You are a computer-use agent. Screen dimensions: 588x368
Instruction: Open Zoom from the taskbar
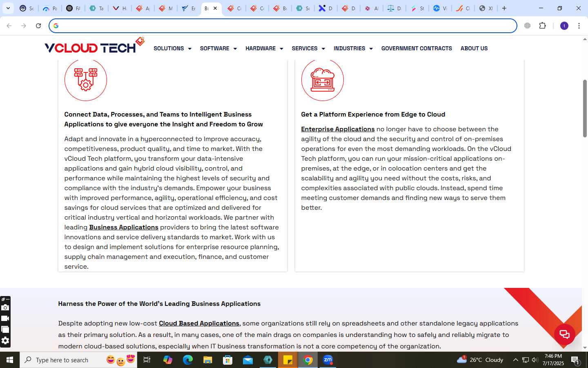point(328,360)
